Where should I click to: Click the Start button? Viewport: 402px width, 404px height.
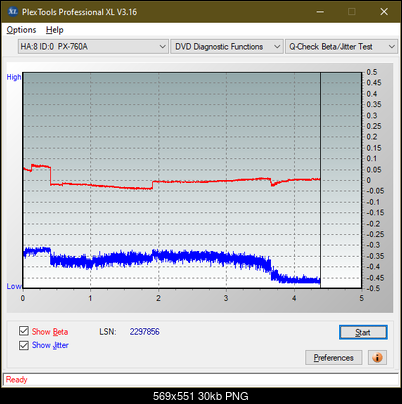click(x=363, y=332)
